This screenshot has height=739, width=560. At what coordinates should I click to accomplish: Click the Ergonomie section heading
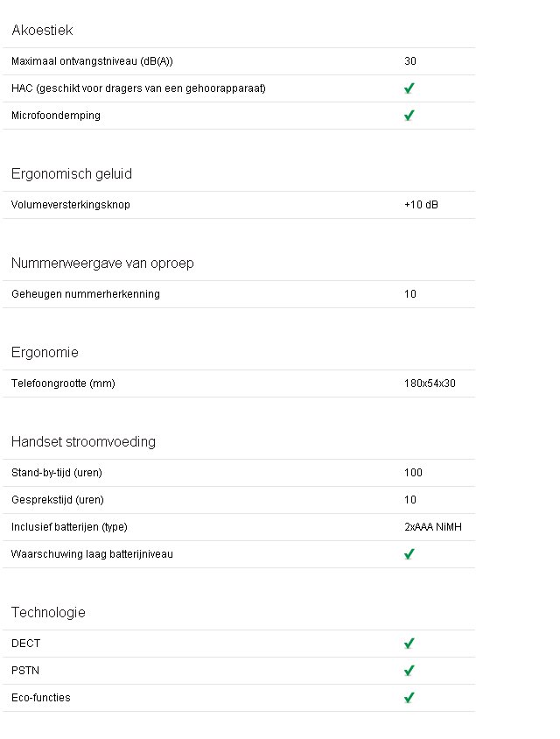[x=45, y=353]
